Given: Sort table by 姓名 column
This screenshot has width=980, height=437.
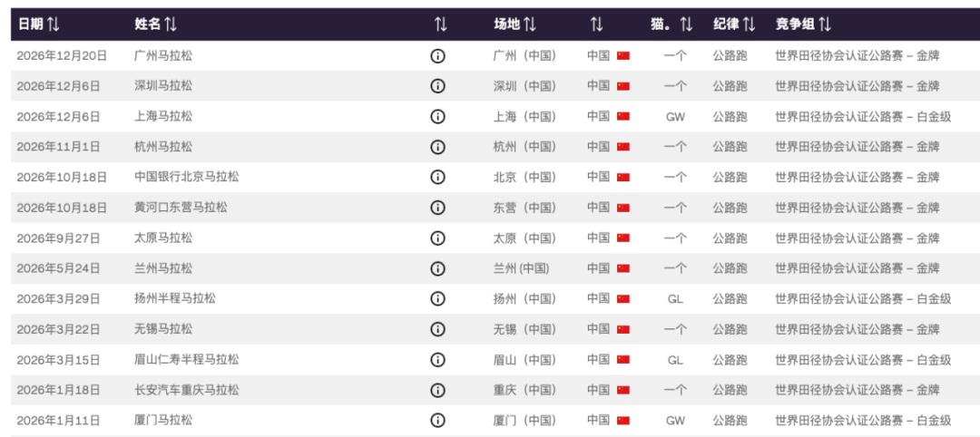Looking at the screenshot, I should (156, 24).
